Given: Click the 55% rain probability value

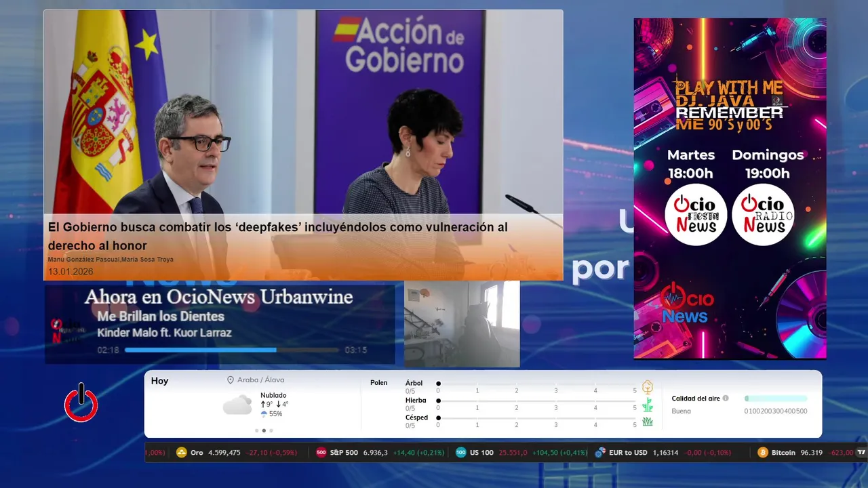Looking at the screenshot, I should [x=275, y=413].
